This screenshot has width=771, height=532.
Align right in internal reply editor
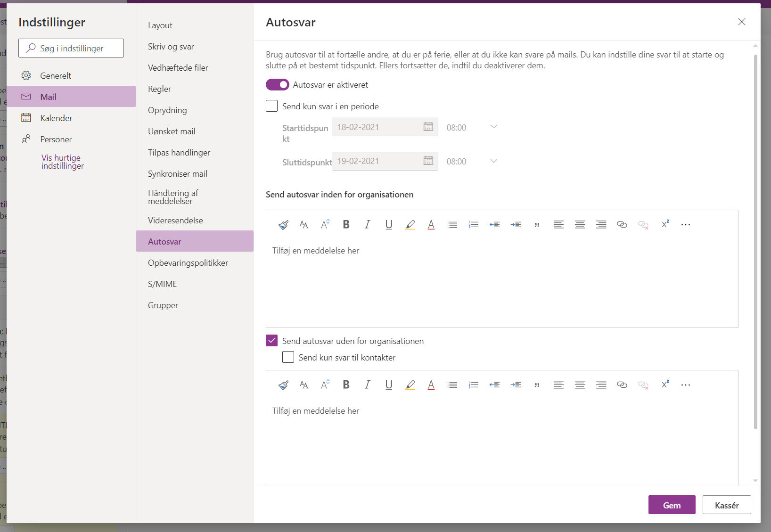pos(601,225)
